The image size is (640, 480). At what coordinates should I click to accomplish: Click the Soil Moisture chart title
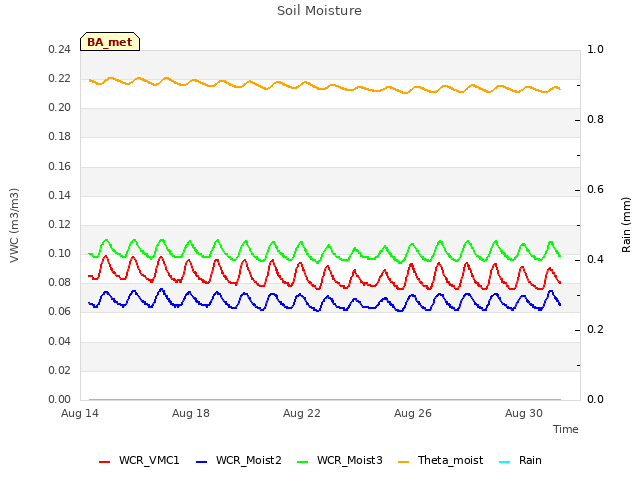(320, 11)
